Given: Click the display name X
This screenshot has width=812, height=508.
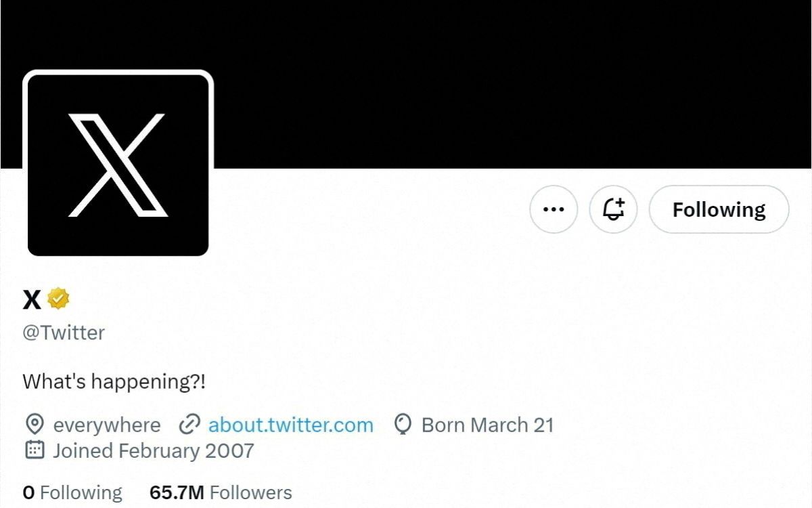Looking at the screenshot, I should [30, 299].
